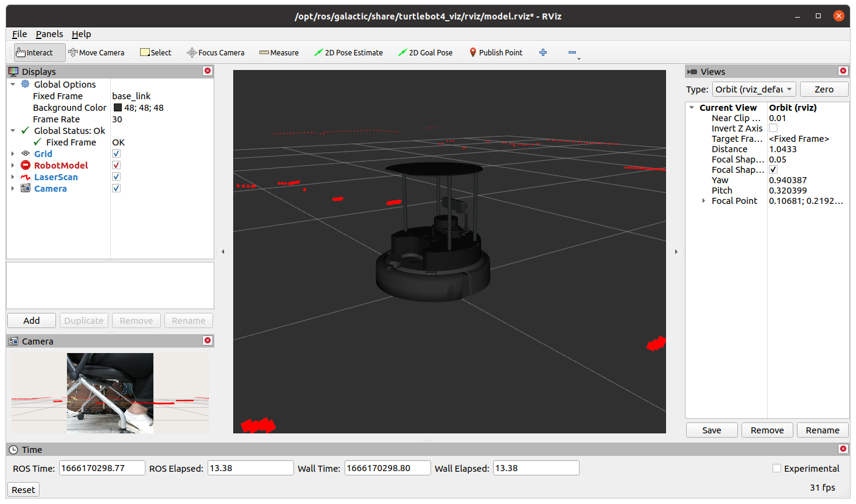Choose the 2D Goal Pose tool
This screenshot has width=856, height=504.
coord(425,52)
